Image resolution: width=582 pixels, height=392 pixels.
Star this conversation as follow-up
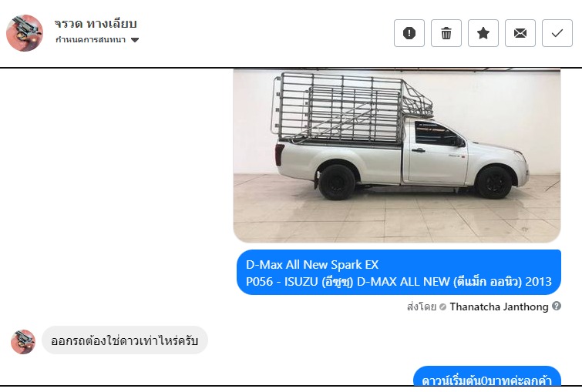483,33
